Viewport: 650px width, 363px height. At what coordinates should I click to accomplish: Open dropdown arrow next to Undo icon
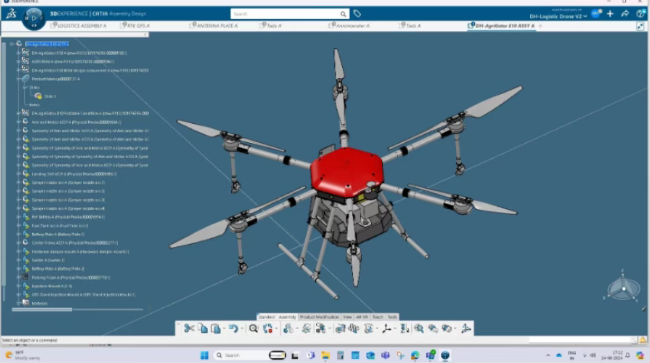[x=242, y=329]
